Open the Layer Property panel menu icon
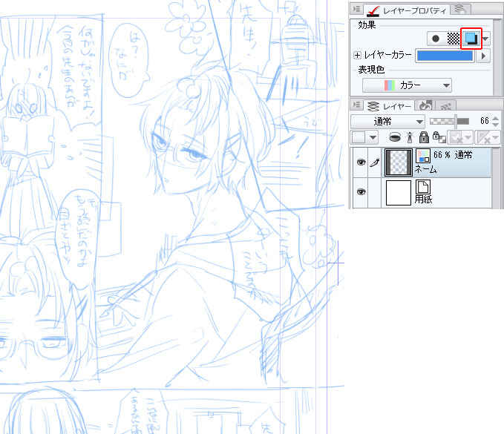Screen dimensions: 504x434 [356, 9]
